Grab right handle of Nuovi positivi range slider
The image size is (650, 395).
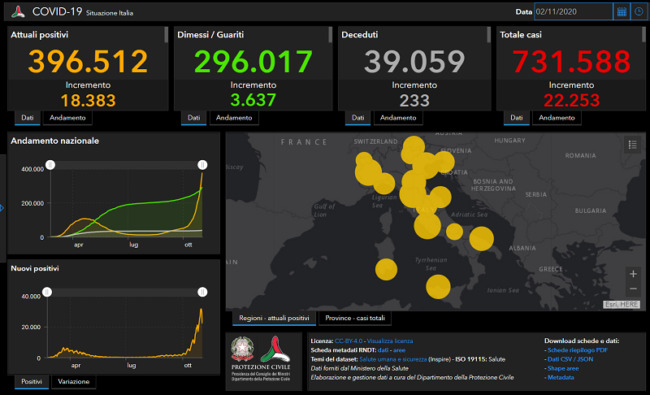[x=202, y=292]
